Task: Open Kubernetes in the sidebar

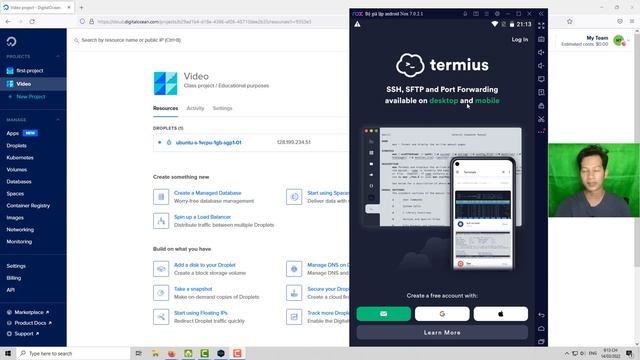Action: click(20, 158)
